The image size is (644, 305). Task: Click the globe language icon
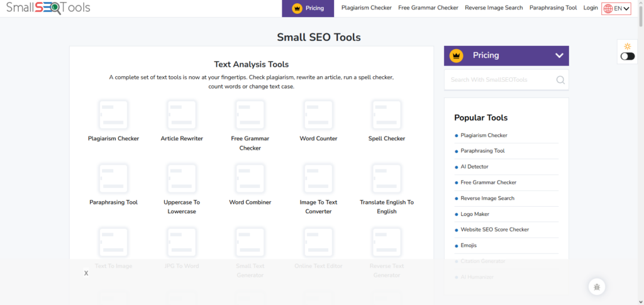[x=608, y=9]
